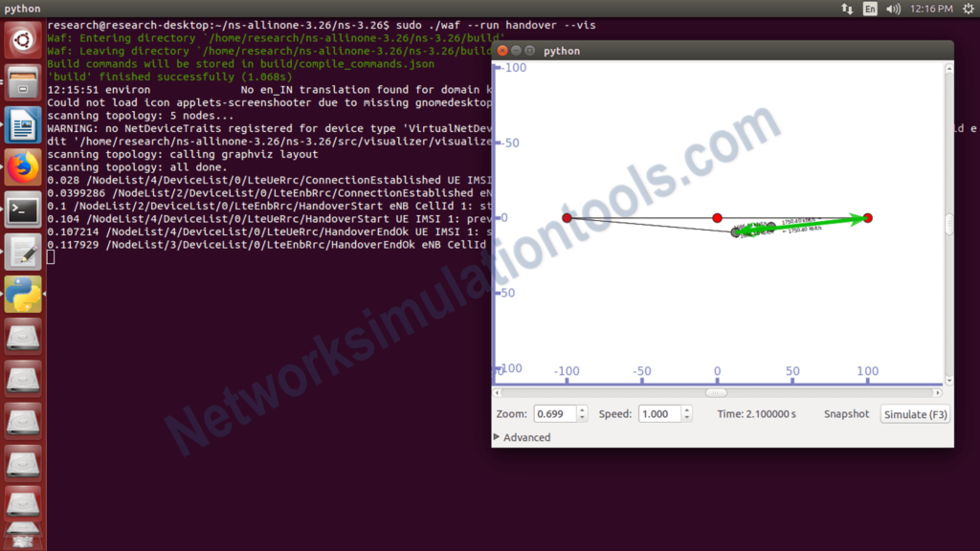Screen dimensions: 980x551
Task: Increase Speed using its up stepper arrow
Action: [x=685, y=409]
